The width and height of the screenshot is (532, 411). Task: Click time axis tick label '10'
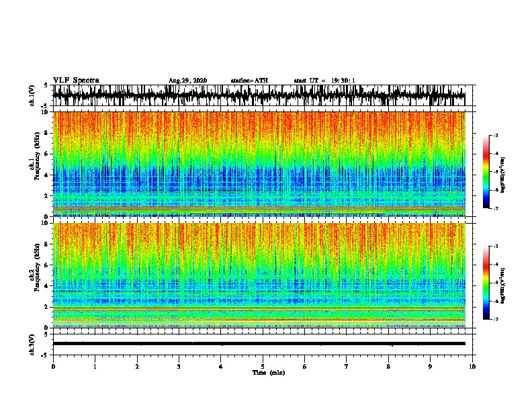click(x=472, y=367)
